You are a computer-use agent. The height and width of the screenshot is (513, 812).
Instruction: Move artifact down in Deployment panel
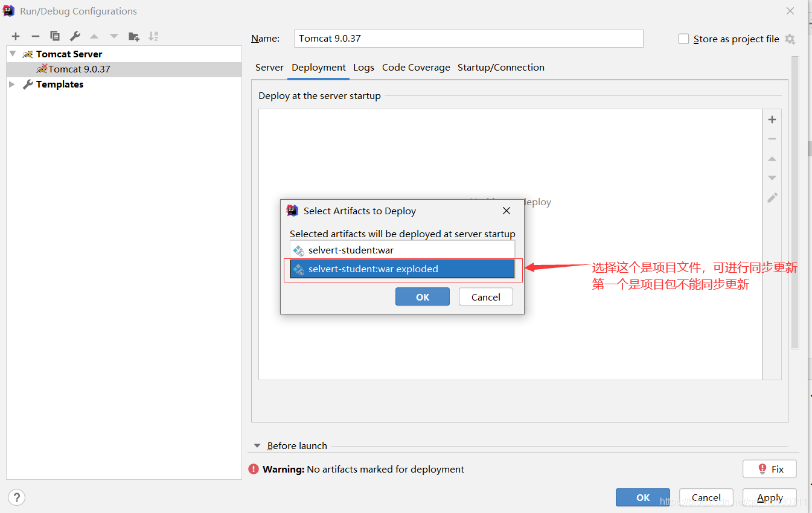coord(772,178)
